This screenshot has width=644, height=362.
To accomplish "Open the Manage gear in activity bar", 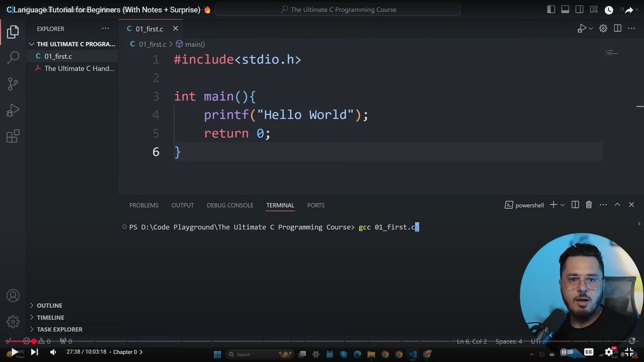I will click(x=13, y=322).
